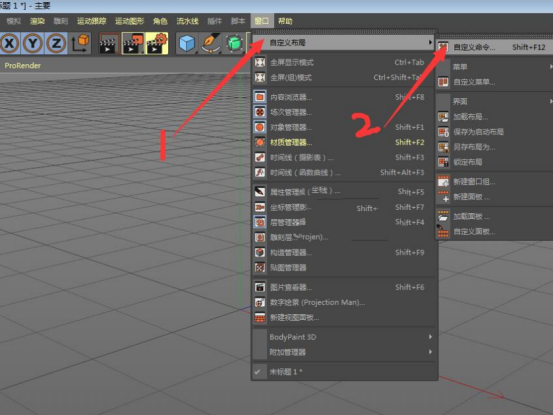Expand the 附加管理器 submenu
This screenshot has height=415, width=553.
tap(344, 352)
